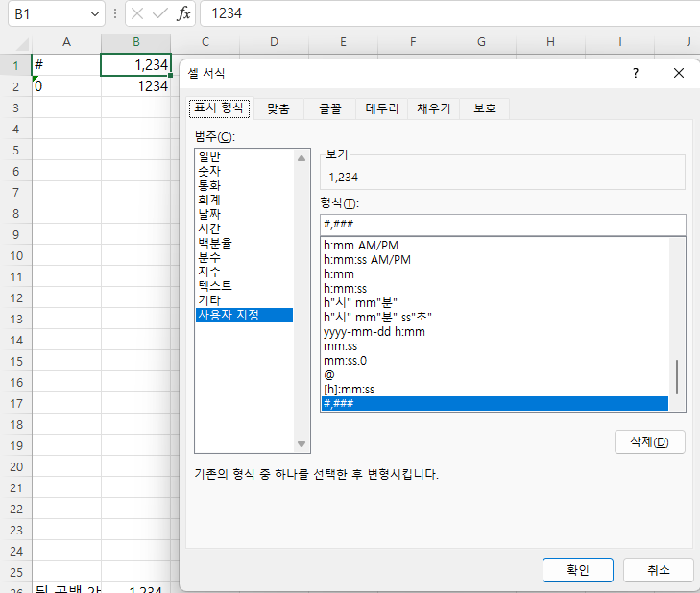Viewport: 700px width, 593px height.
Task: Choose format h"시" mm"분" ss"초"
Action: tap(495, 318)
